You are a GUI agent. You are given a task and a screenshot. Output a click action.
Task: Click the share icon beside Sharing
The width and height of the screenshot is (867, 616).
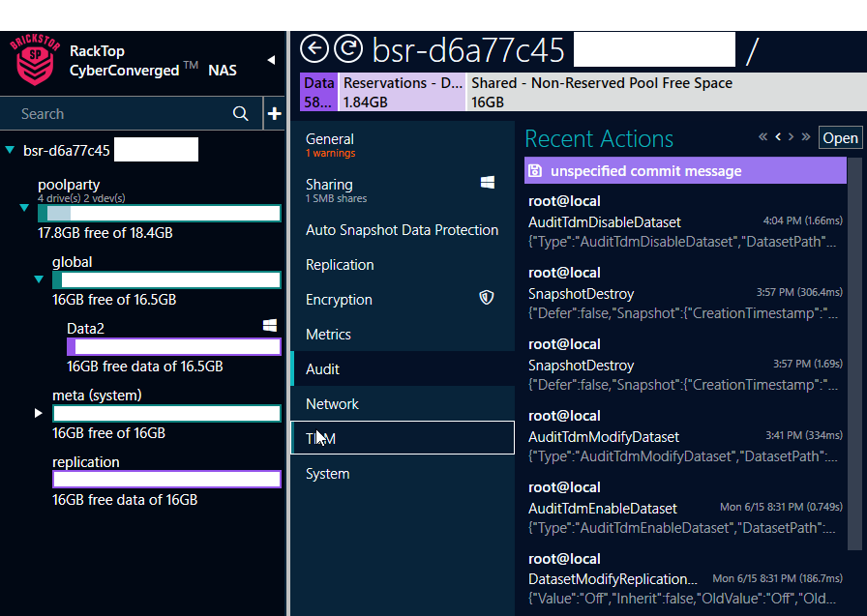pyautogui.click(x=487, y=181)
